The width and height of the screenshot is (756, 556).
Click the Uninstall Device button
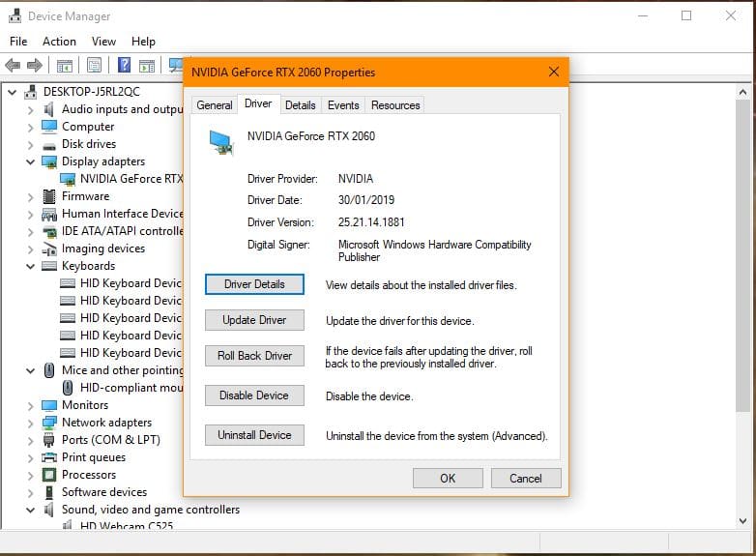coord(254,435)
